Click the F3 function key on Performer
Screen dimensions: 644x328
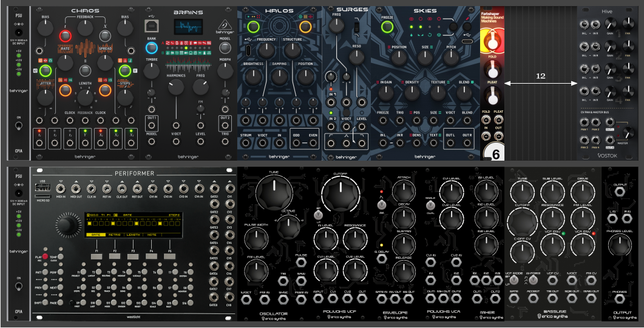[x=133, y=256]
